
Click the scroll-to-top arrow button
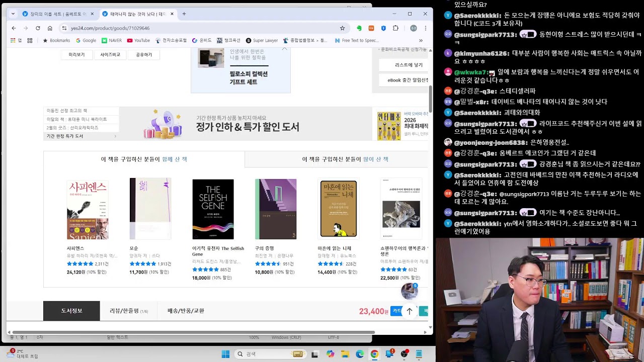[410, 311]
